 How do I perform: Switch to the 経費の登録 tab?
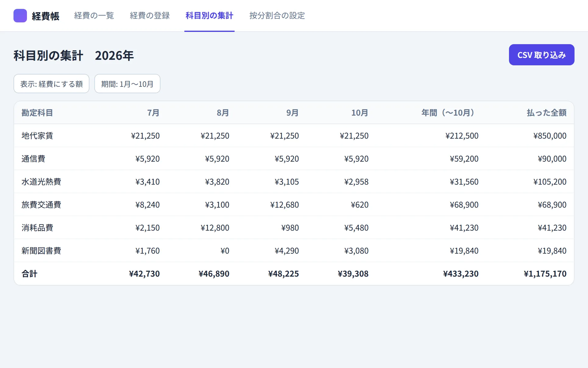150,16
